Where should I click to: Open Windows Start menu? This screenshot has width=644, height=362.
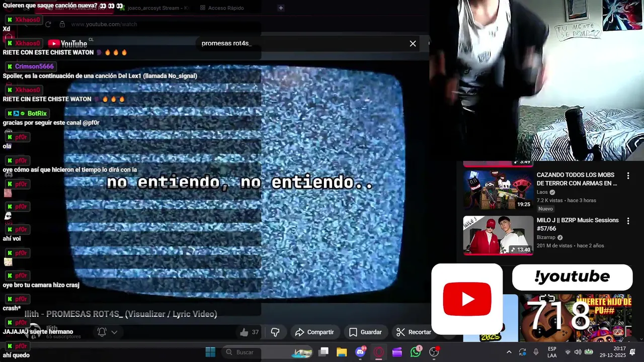click(x=210, y=352)
